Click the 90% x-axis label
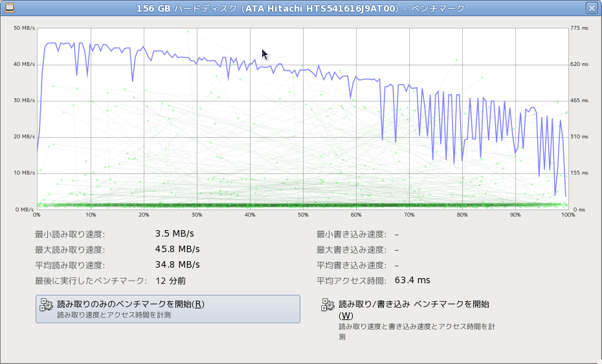The height and width of the screenshot is (364, 602). 515,215
